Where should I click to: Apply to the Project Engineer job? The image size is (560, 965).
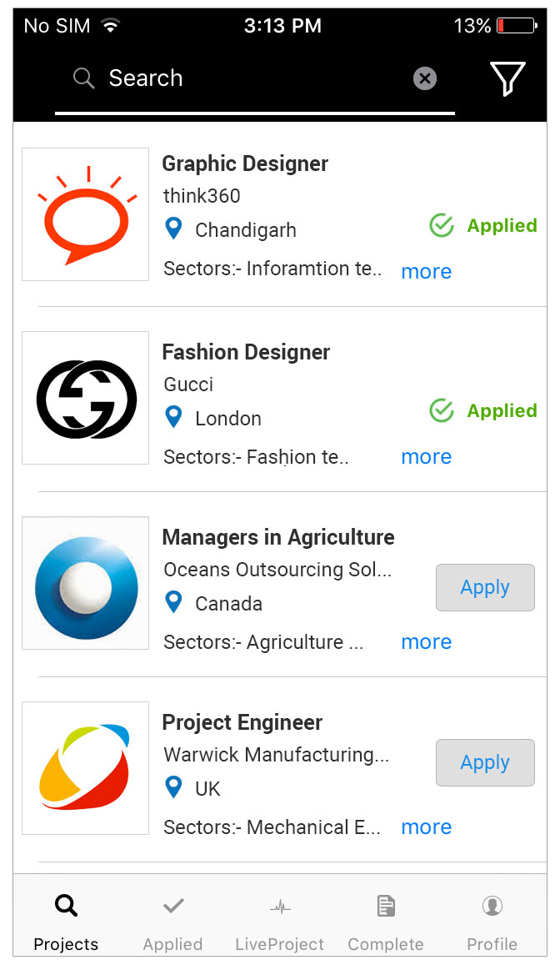pyautogui.click(x=485, y=762)
